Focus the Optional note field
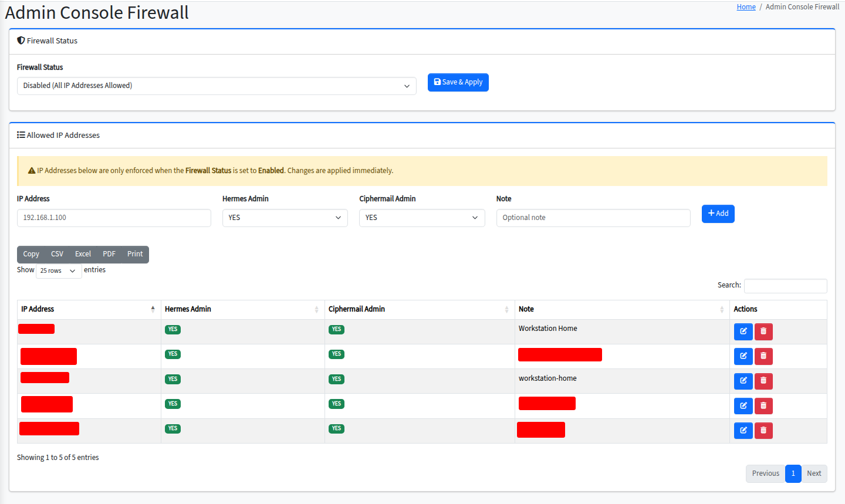Screen dimensions: 845x504 pyautogui.click(x=593, y=218)
